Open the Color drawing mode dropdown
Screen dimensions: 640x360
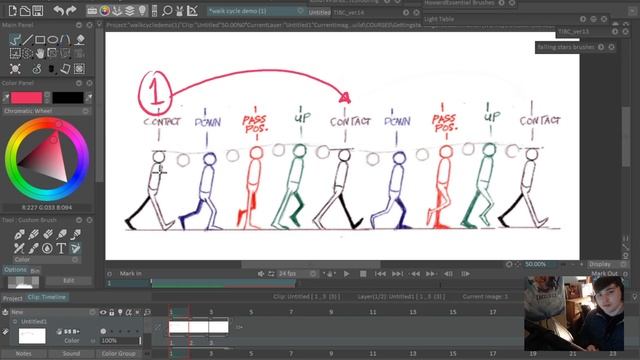(47, 260)
